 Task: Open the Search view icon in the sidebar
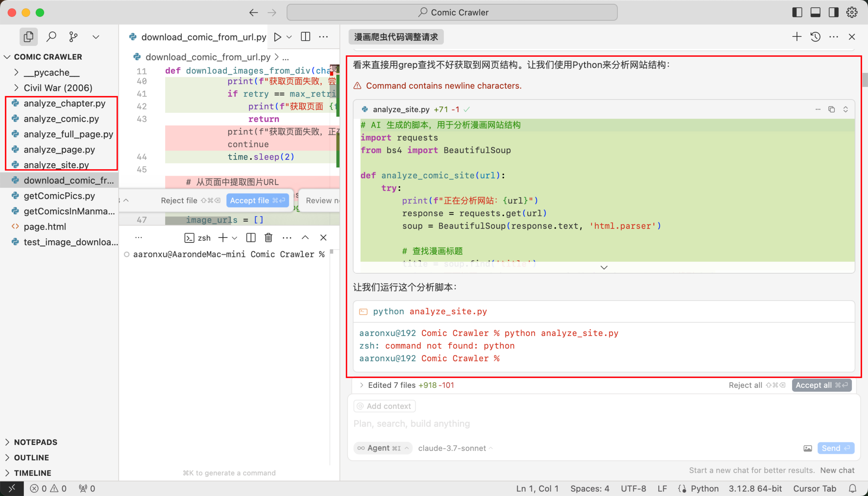[51, 37]
